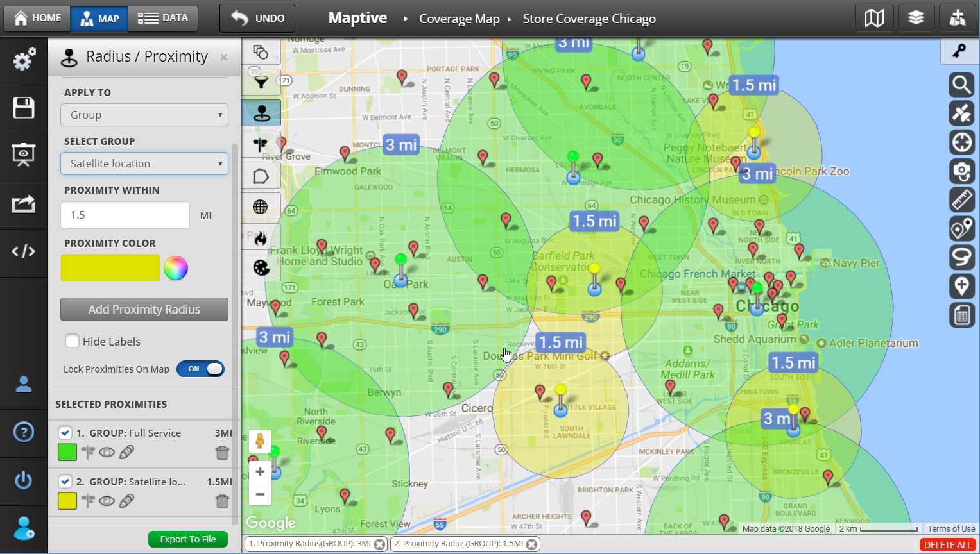This screenshot has height=554, width=980.
Task: Go to the HOME tab
Action: pyautogui.click(x=37, y=18)
